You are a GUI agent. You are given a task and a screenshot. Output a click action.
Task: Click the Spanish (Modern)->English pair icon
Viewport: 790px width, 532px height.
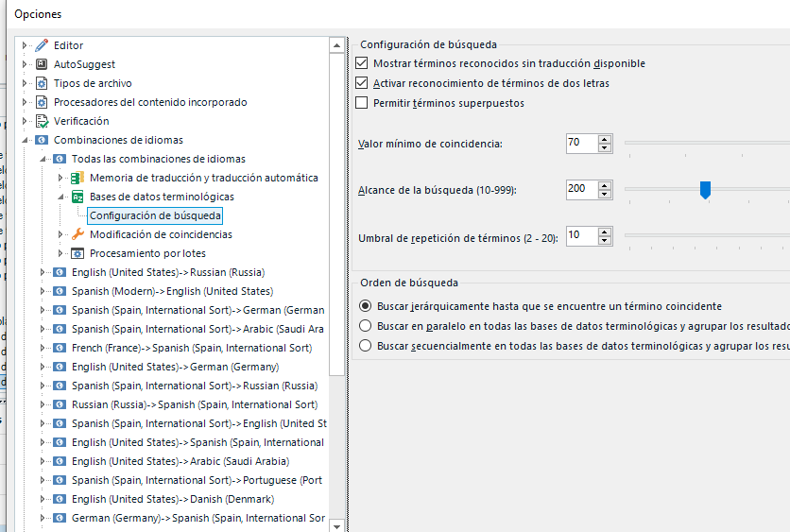pos(60,291)
